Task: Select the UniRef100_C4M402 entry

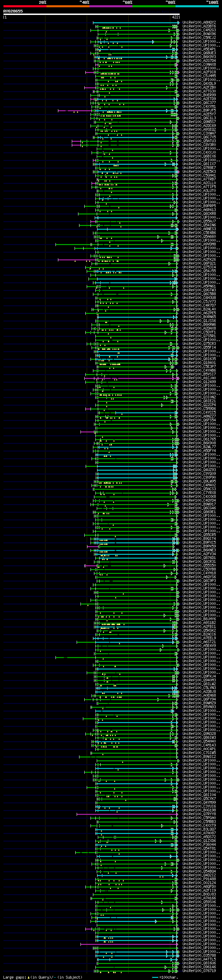Action: pos(199,485)
